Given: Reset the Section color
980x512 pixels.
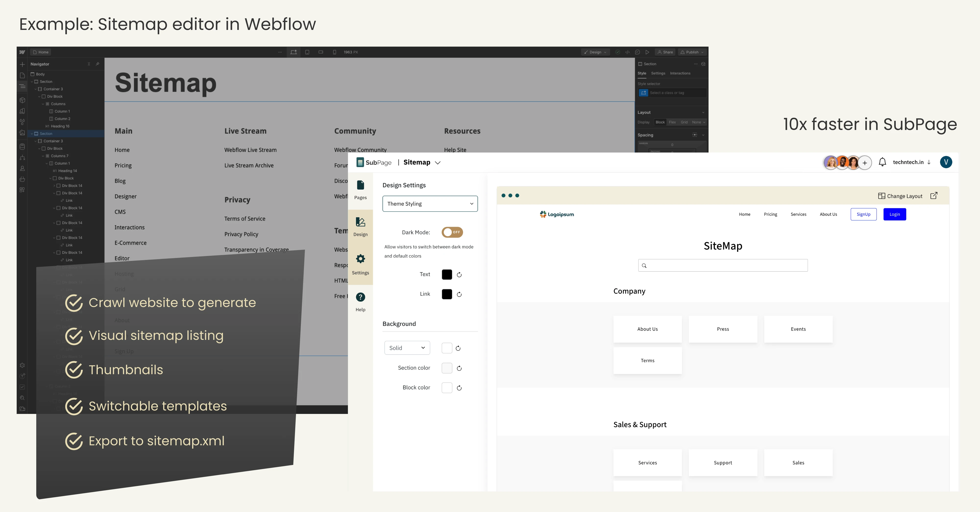Looking at the screenshot, I should (459, 368).
